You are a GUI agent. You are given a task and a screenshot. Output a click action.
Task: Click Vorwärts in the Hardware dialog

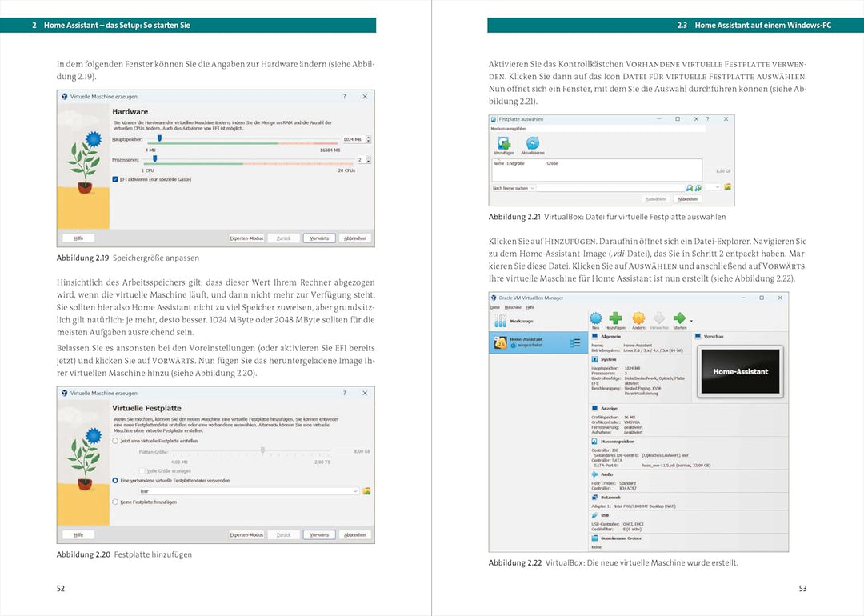coord(318,238)
